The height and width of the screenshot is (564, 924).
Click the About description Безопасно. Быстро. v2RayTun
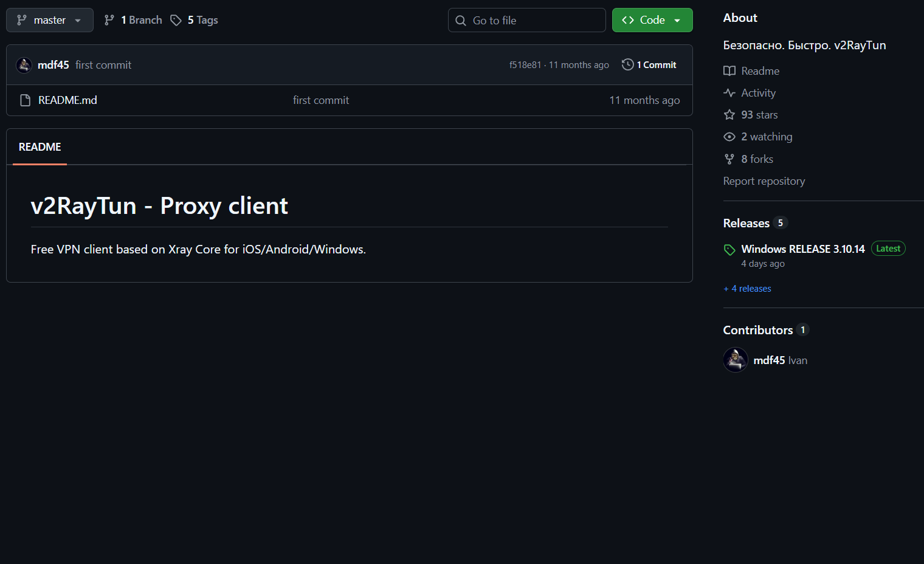click(804, 46)
